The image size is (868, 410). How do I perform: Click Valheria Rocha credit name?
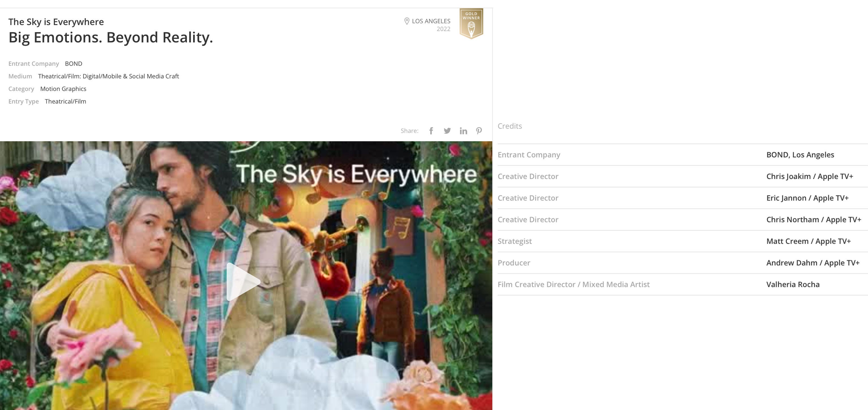point(792,284)
